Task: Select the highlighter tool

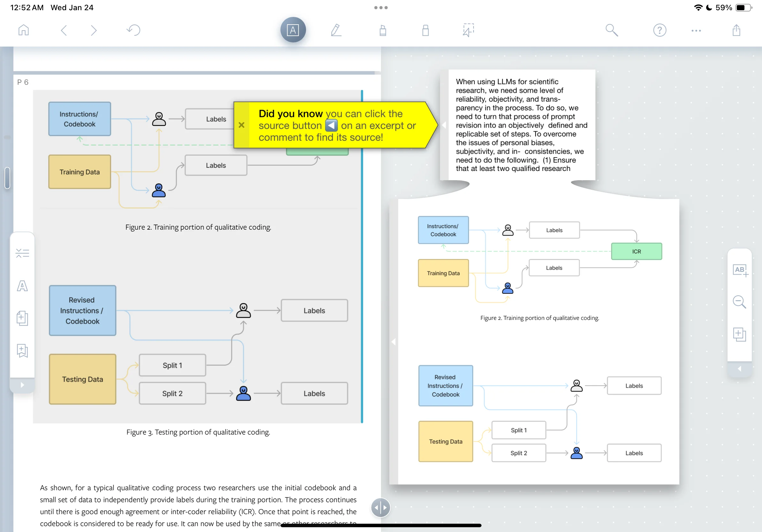Action: pos(383,30)
